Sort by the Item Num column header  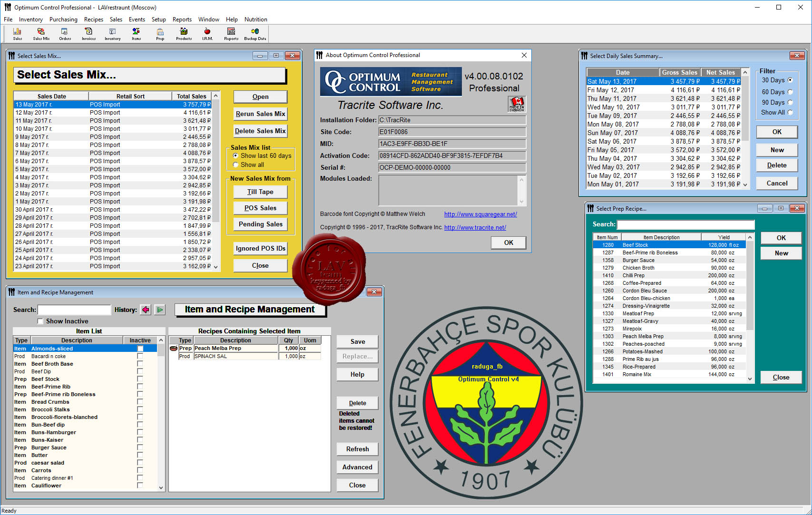click(607, 237)
